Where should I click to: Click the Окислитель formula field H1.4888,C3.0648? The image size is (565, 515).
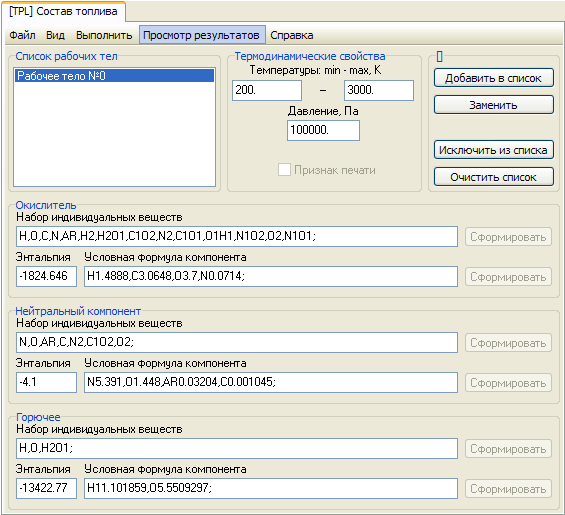[271, 276]
